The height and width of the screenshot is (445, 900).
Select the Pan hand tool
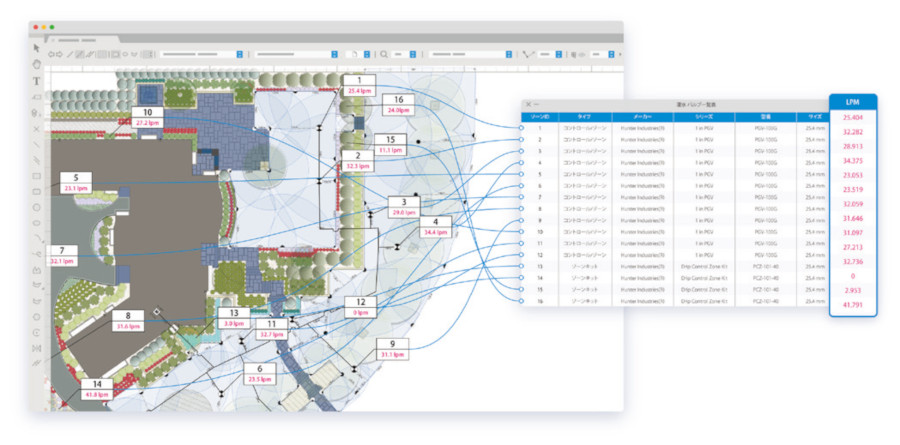click(x=37, y=64)
